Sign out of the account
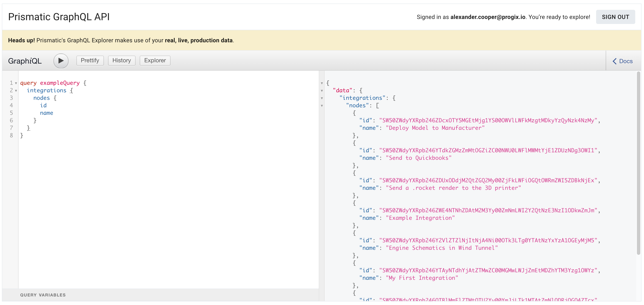The height and width of the screenshot is (305, 644). [615, 17]
